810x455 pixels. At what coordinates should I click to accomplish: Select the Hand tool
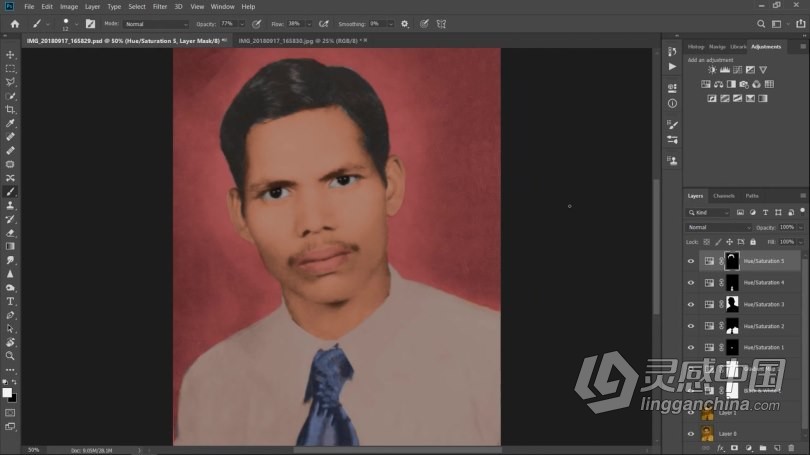coord(10,342)
